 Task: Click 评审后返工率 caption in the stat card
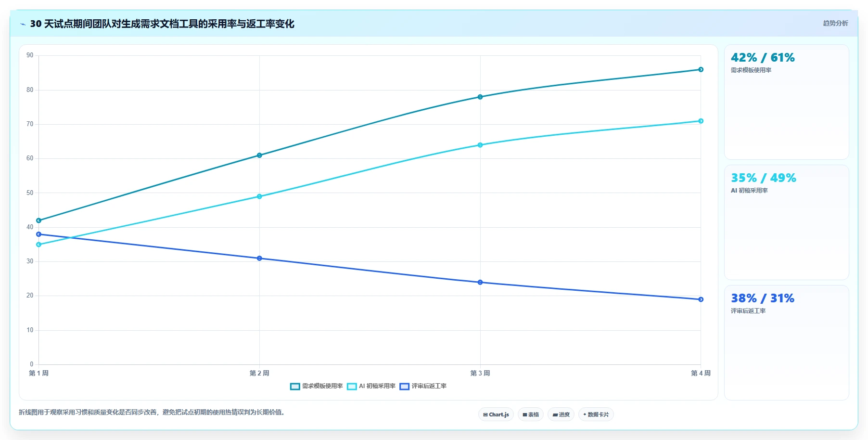coord(748,311)
